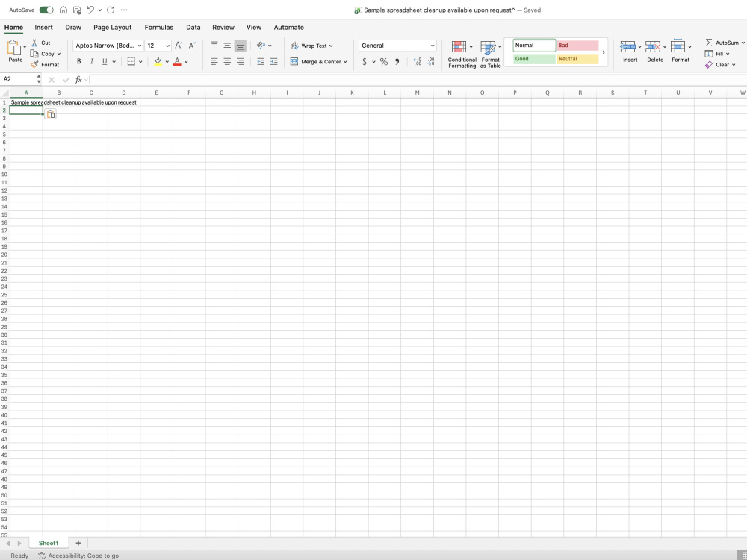747x560 pixels.
Task: Apply the Good cell style
Action: [x=534, y=59]
